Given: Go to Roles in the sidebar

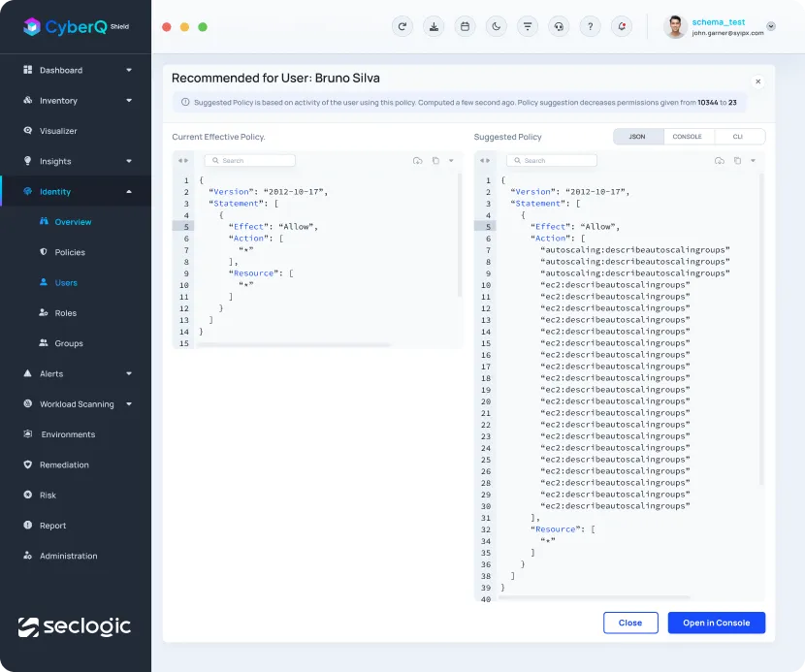Looking at the screenshot, I should [66, 313].
